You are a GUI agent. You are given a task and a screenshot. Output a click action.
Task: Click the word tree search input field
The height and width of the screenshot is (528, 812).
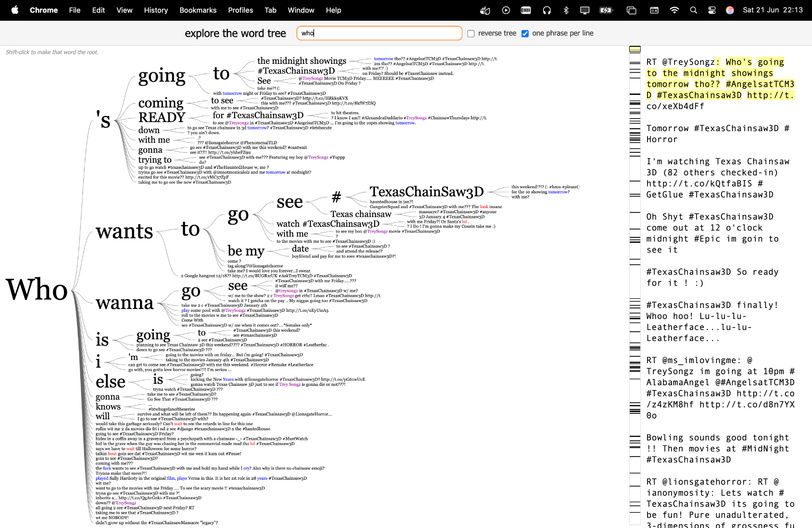coord(379,33)
